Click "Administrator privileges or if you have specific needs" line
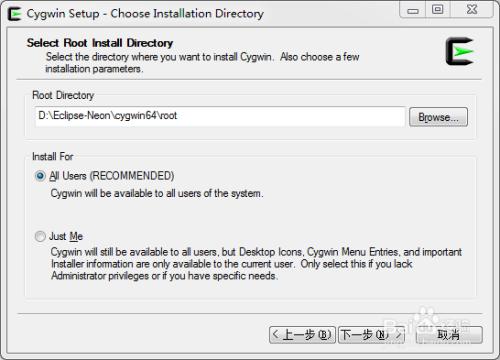 [x=164, y=276]
